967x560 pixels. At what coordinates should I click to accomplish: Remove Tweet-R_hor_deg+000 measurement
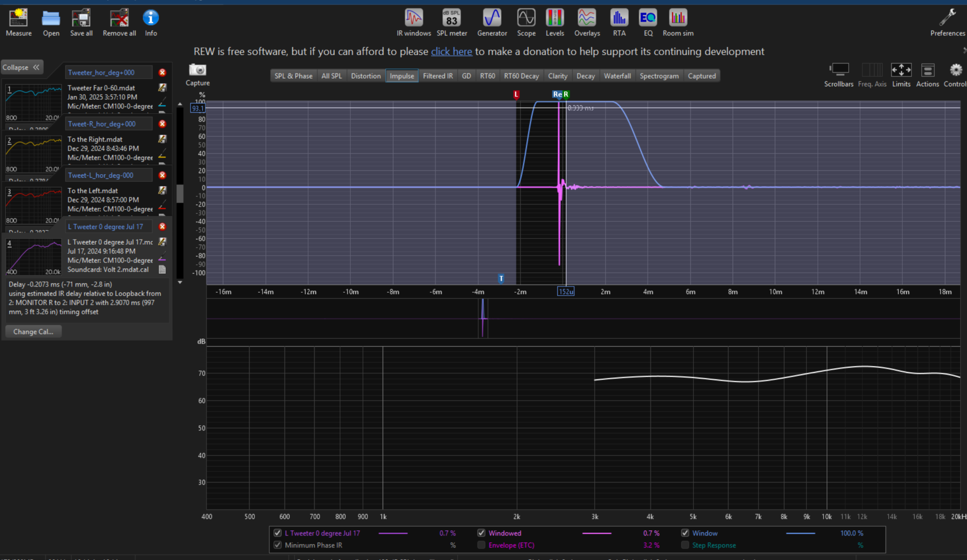[162, 124]
